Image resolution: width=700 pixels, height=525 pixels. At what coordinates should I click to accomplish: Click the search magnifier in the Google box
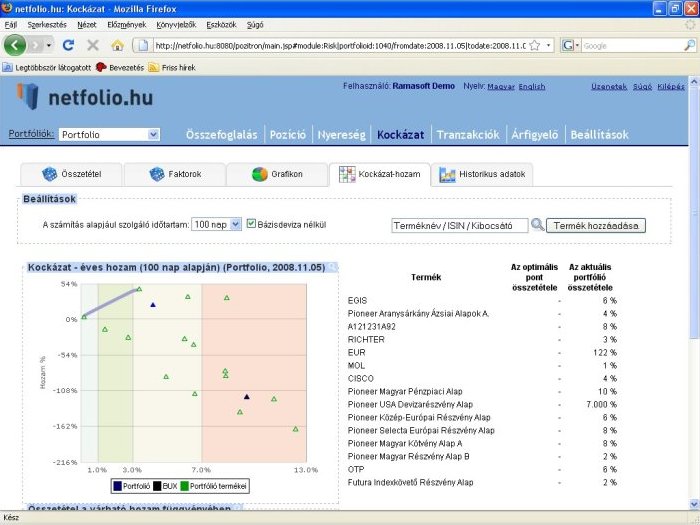click(690, 46)
